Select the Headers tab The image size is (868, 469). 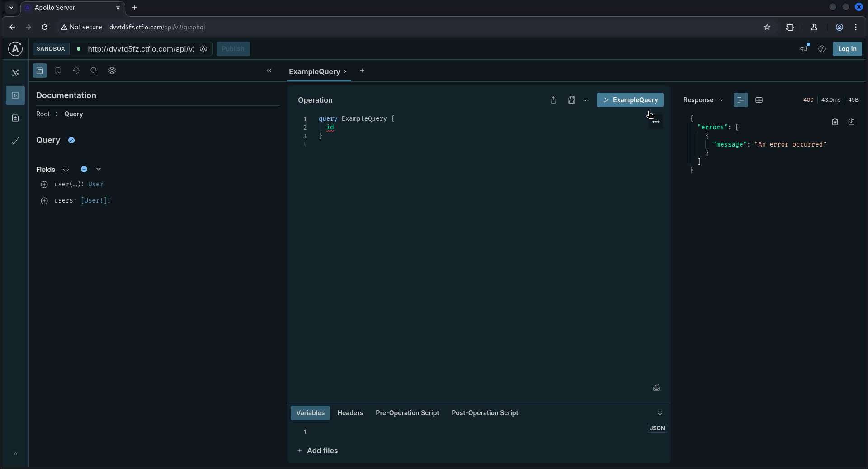point(350,413)
